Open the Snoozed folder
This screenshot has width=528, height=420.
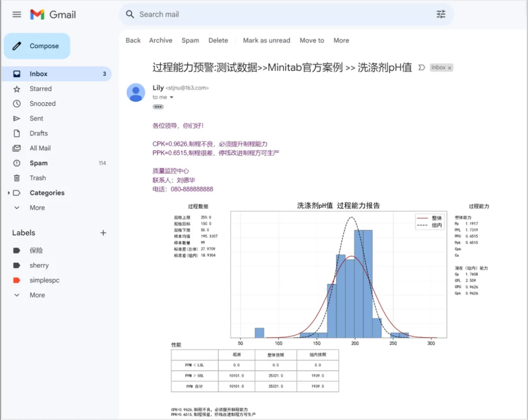tap(42, 103)
